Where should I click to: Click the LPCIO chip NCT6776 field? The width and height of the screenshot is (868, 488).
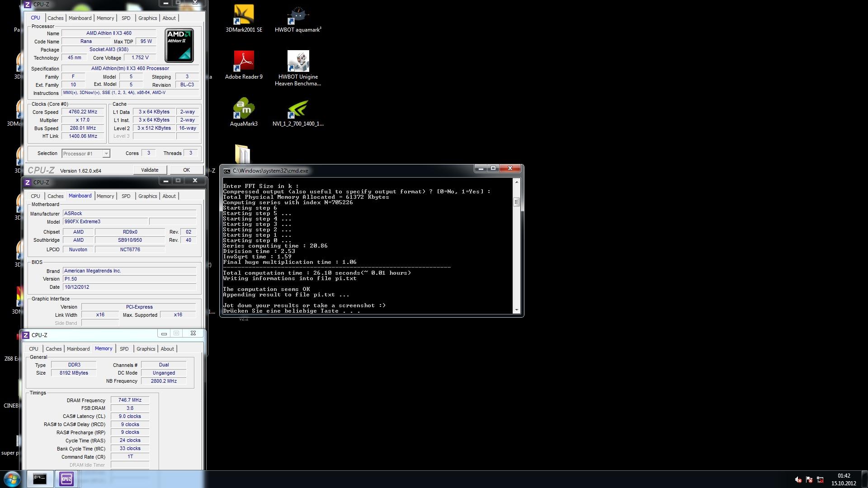130,250
